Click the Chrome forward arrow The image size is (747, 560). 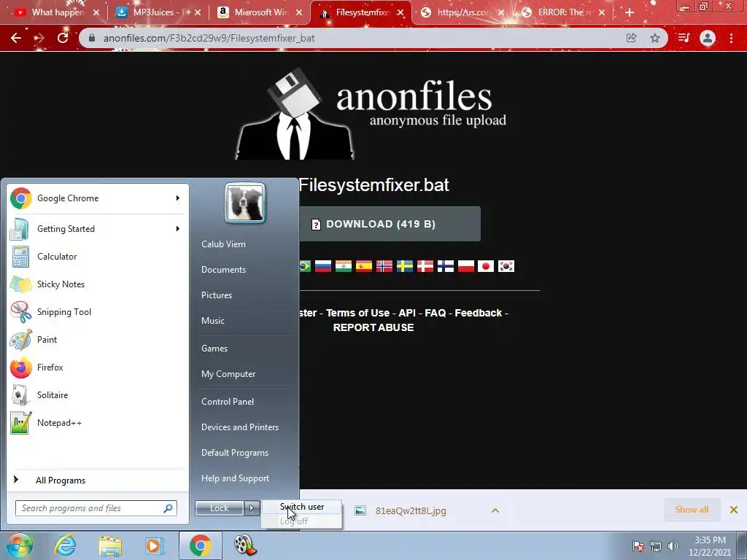click(x=39, y=38)
